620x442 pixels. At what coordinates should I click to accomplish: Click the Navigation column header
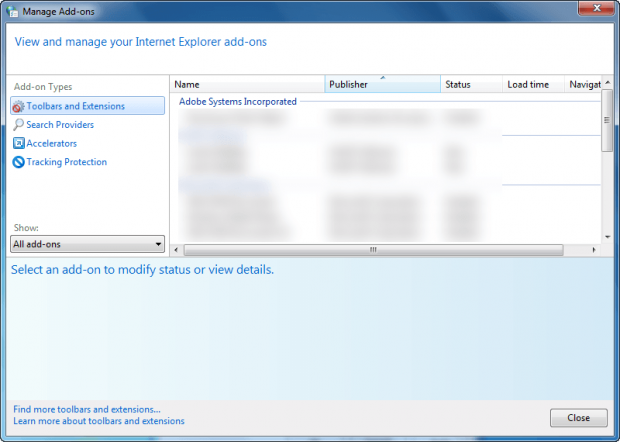(x=583, y=84)
